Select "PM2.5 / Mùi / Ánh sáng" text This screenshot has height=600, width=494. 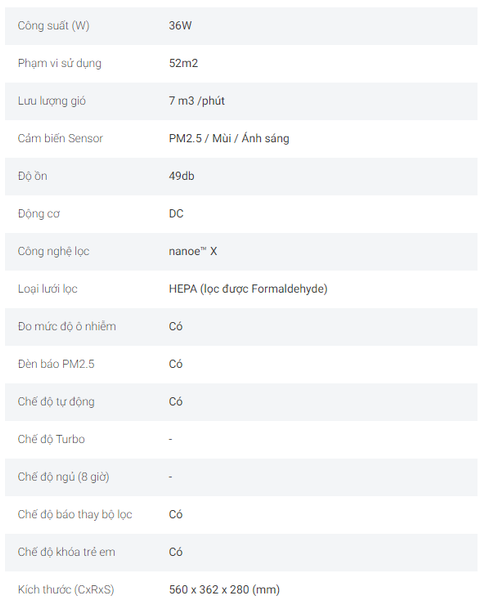click(229, 138)
